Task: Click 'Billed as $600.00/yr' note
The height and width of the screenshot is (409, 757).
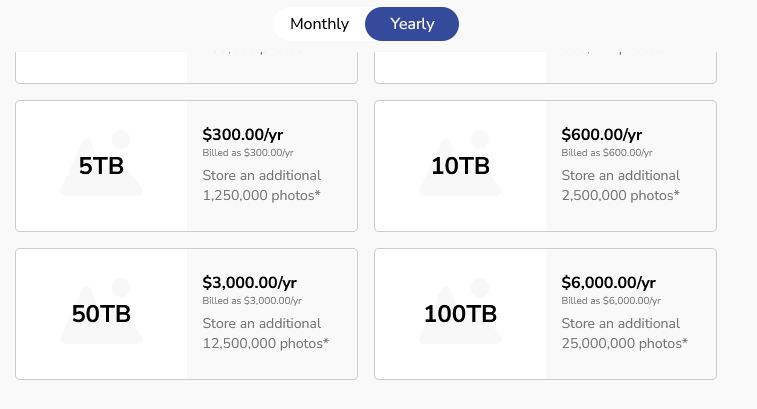Action: 606,153
